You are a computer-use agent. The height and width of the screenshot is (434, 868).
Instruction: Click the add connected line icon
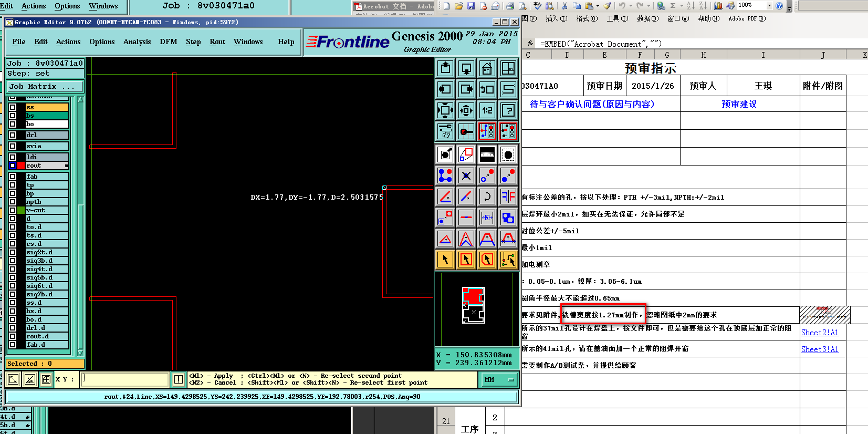pyautogui.click(x=445, y=175)
